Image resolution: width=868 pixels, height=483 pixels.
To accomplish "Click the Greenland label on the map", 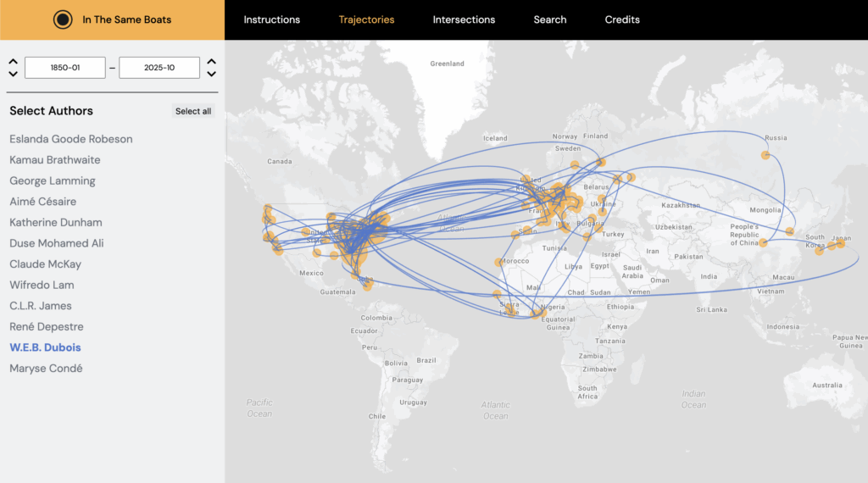I will (x=447, y=64).
